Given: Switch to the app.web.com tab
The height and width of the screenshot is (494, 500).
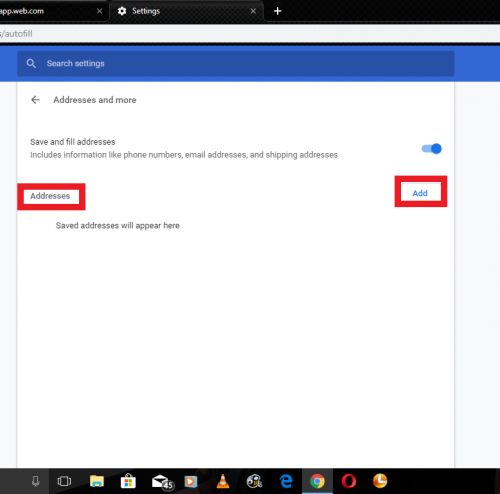Looking at the screenshot, I should tap(53, 11).
